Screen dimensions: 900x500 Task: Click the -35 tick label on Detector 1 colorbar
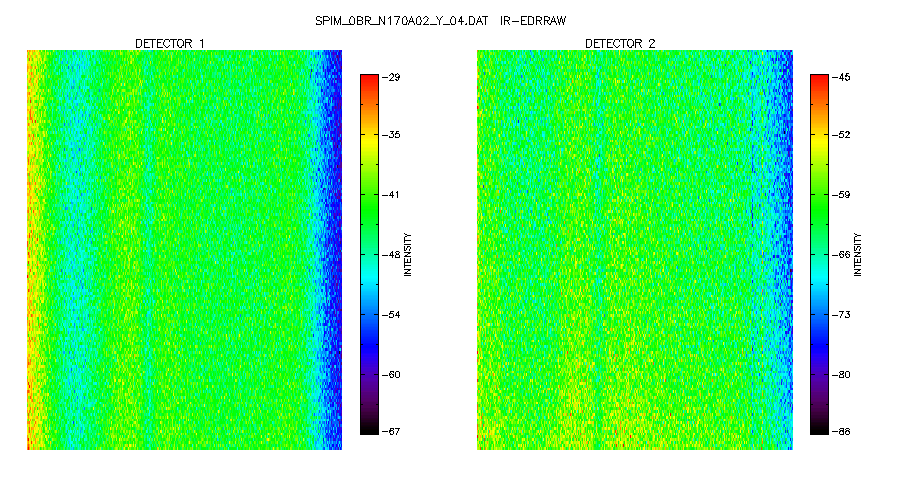pyautogui.click(x=391, y=135)
